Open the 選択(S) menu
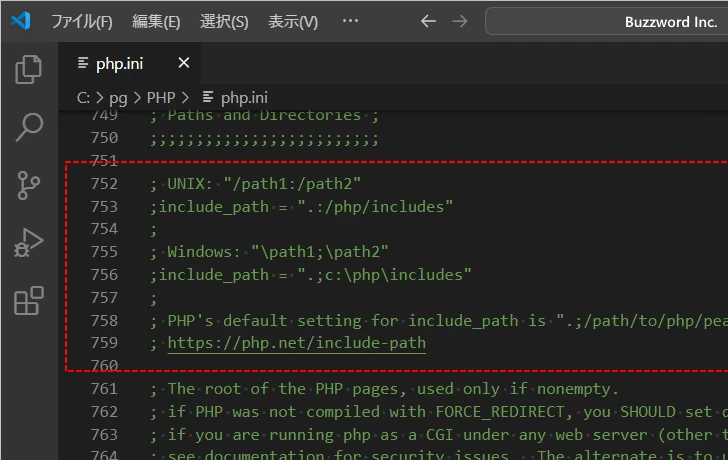The height and width of the screenshot is (460, 728). point(224,21)
